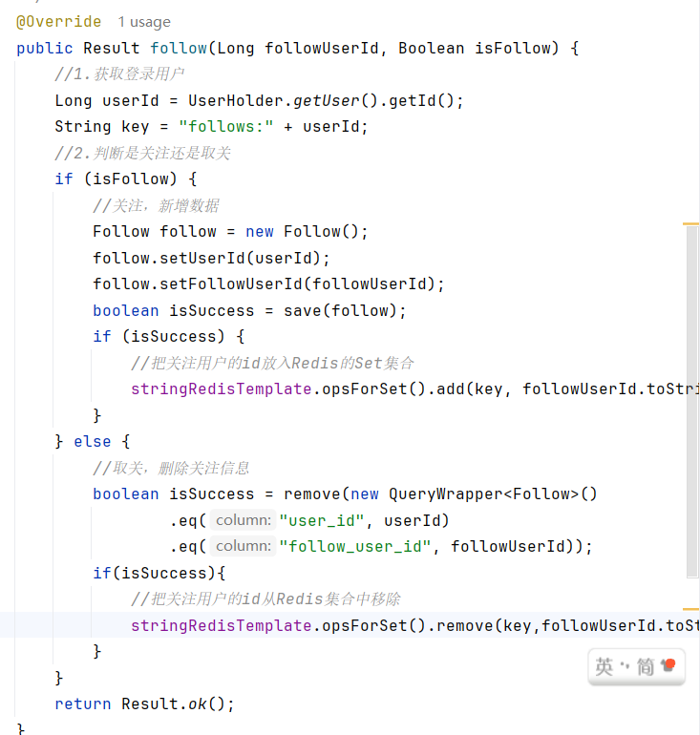700x735 pixels.
Task: Click the "if(isSuccess){" line without space
Action: point(159,573)
